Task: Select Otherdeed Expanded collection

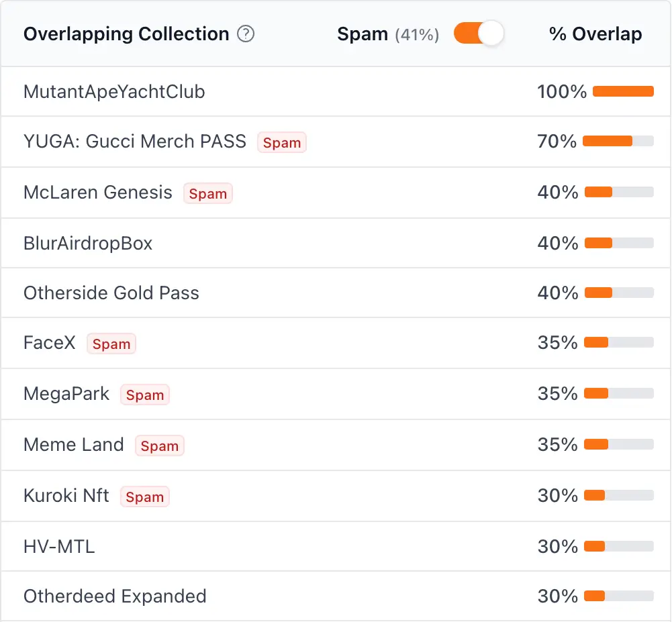Action: (x=115, y=597)
